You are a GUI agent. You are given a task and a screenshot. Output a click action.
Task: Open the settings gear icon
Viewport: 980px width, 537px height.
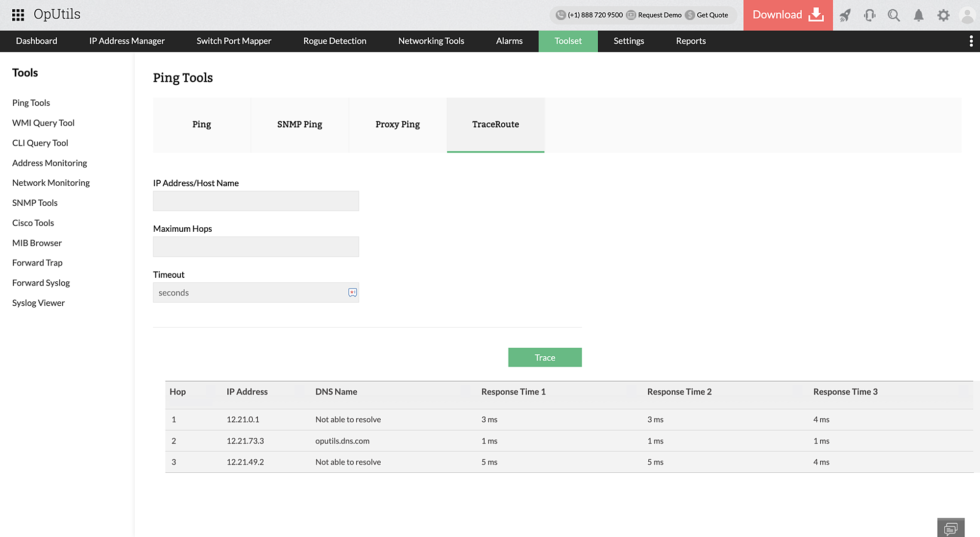[943, 15]
